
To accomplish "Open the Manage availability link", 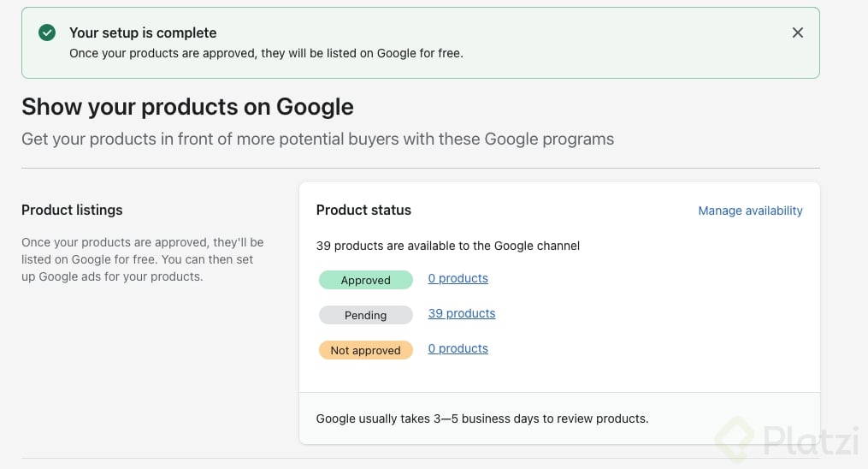I will pos(750,211).
